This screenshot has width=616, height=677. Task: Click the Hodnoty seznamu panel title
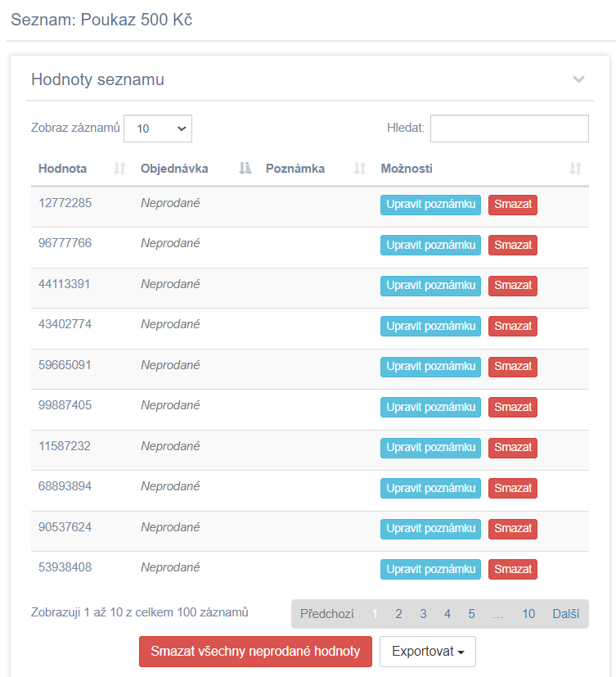pos(97,80)
